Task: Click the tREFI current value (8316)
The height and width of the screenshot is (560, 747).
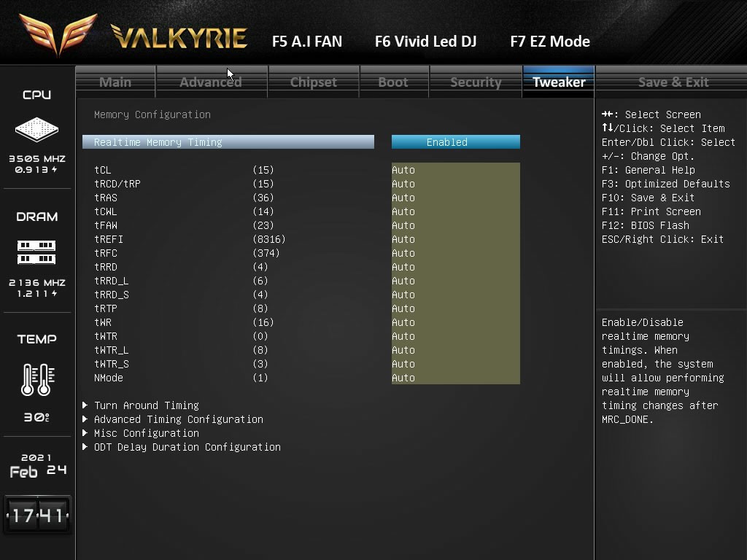Action: [269, 239]
